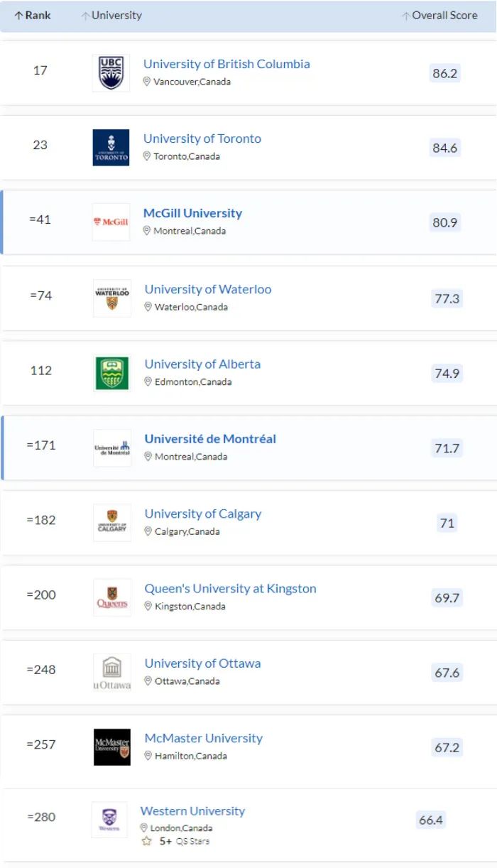The width and height of the screenshot is (497, 868).
Task: Sort by the Overall Score header
Action: [439, 15]
